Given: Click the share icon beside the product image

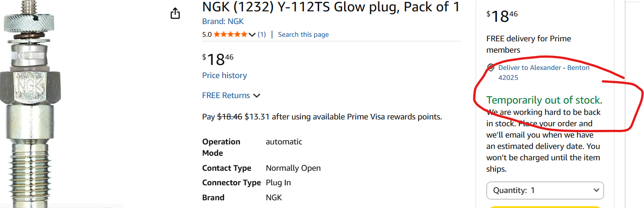Looking at the screenshot, I should point(175,14).
